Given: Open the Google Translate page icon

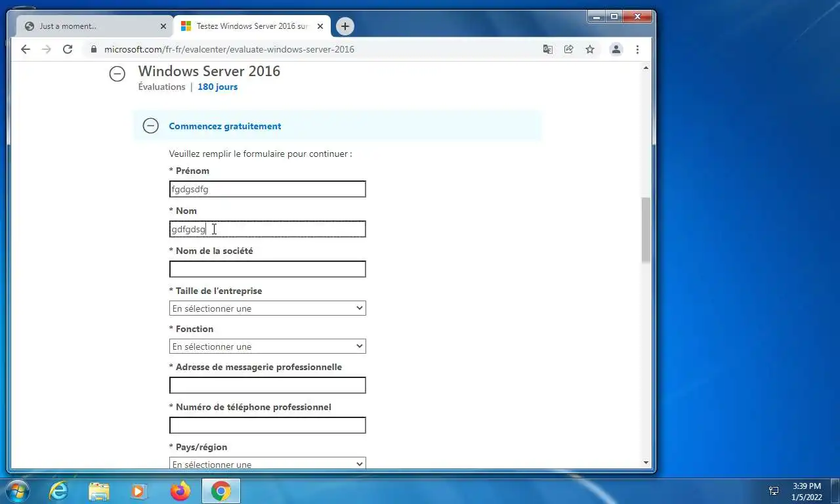Looking at the screenshot, I should click(x=547, y=49).
